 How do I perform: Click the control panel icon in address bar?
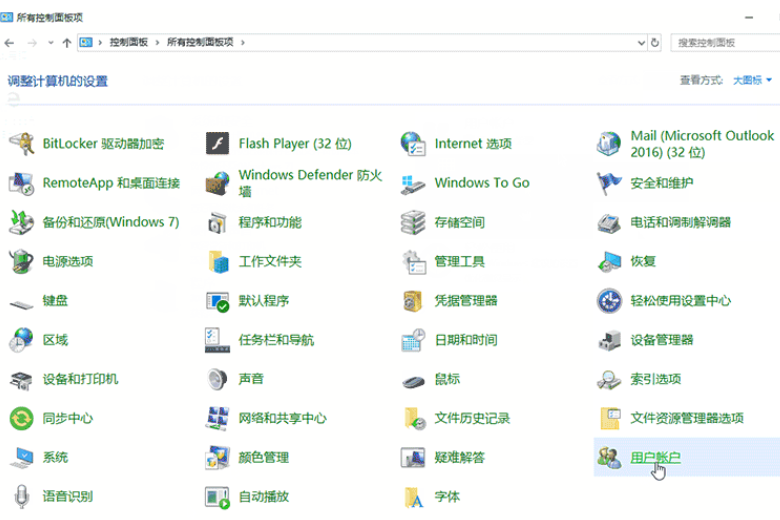86,42
